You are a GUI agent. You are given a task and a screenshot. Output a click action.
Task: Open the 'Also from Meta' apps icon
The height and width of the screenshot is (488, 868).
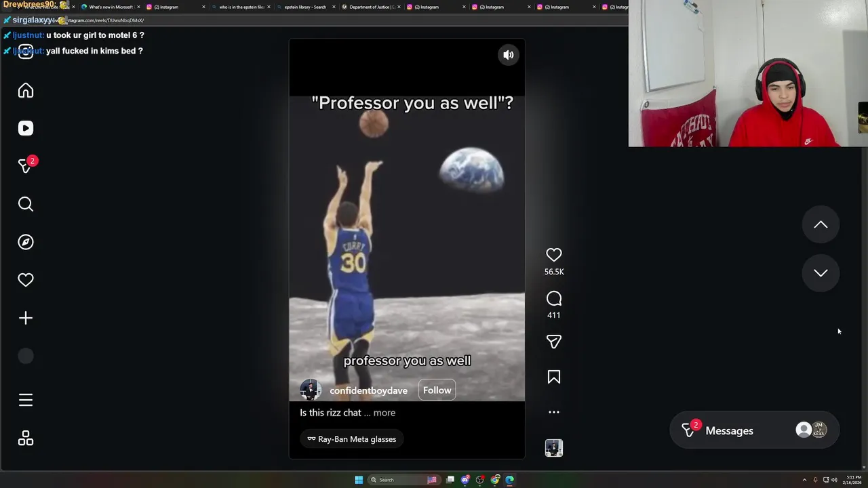[26, 439]
